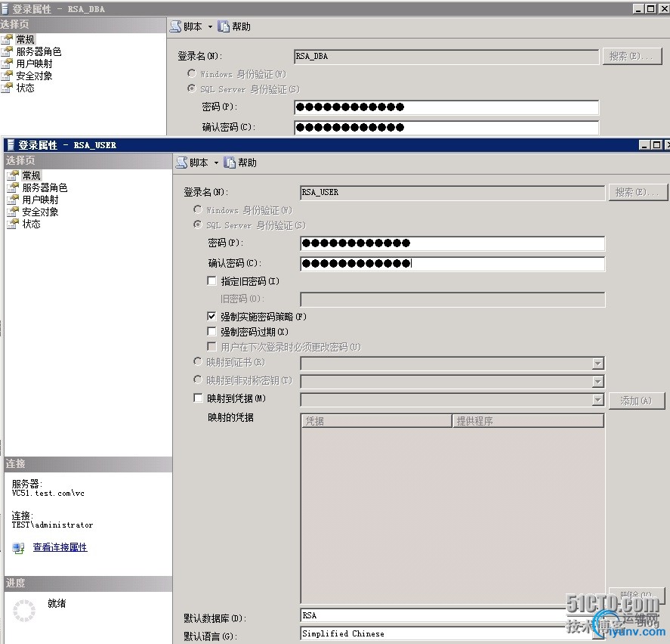Click the 搜索 button in RSA_DBA window
The image size is (670, 644).
coord(632,57)
